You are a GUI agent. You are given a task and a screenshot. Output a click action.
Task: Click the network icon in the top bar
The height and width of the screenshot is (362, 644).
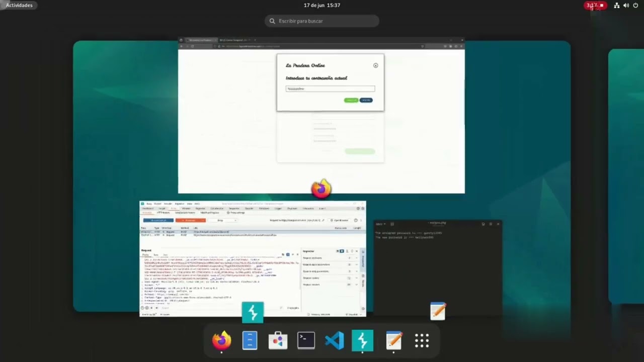tap(616, 5)
